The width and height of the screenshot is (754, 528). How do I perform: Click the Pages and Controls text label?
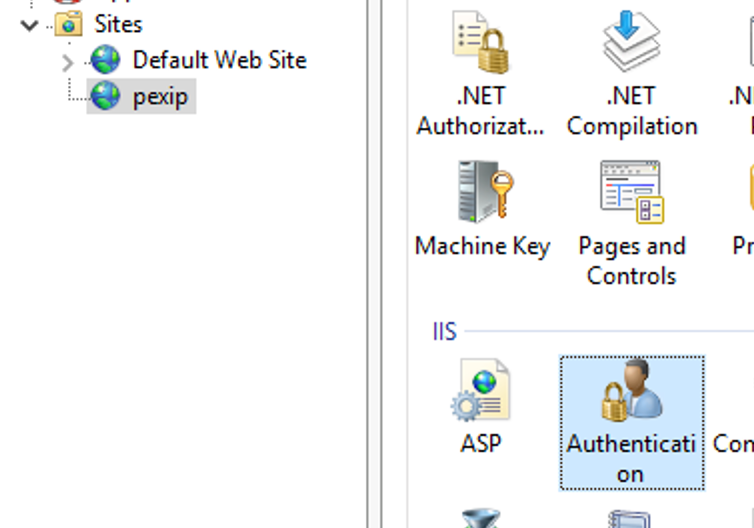[631, 260]
